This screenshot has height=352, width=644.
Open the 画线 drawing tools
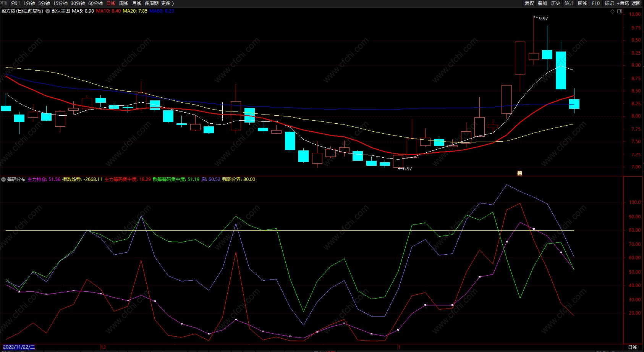point(583,3)
